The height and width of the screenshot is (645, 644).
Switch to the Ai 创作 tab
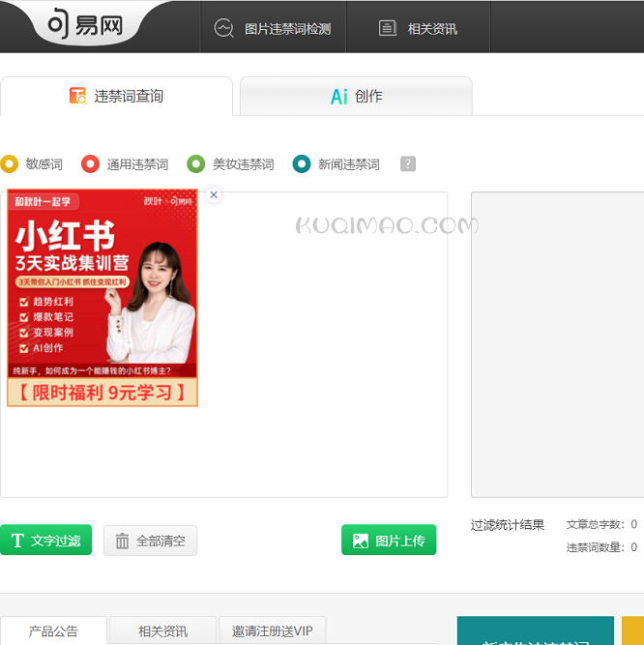coord(356,97)
